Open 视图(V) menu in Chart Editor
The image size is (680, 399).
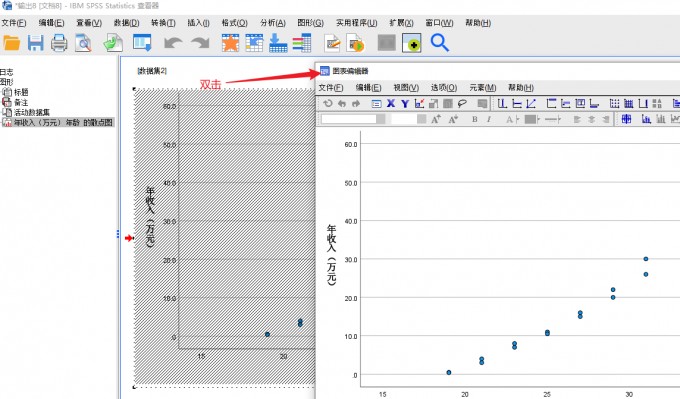pos(406,88)
